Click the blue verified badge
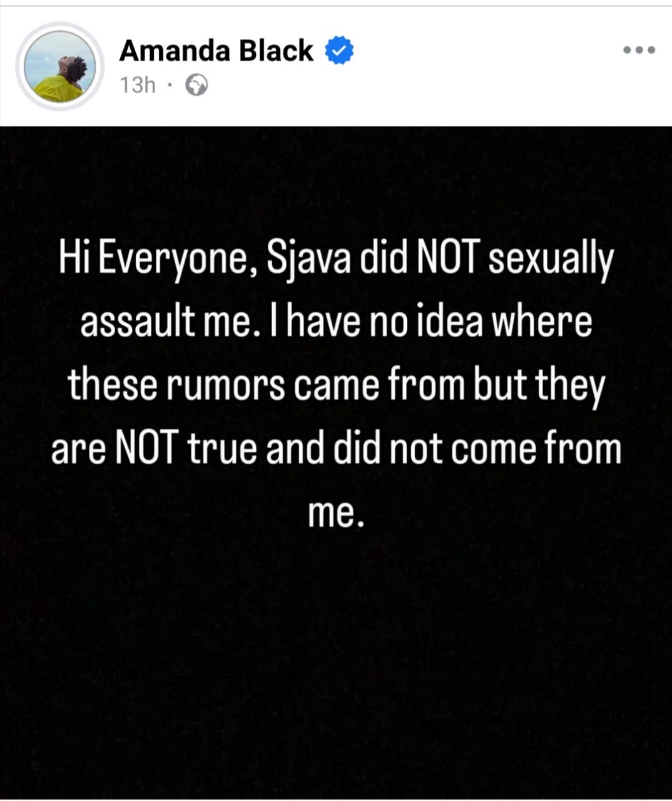Image resolution: width=672 pixels, height=801 pixels. [x=339, y=51]
